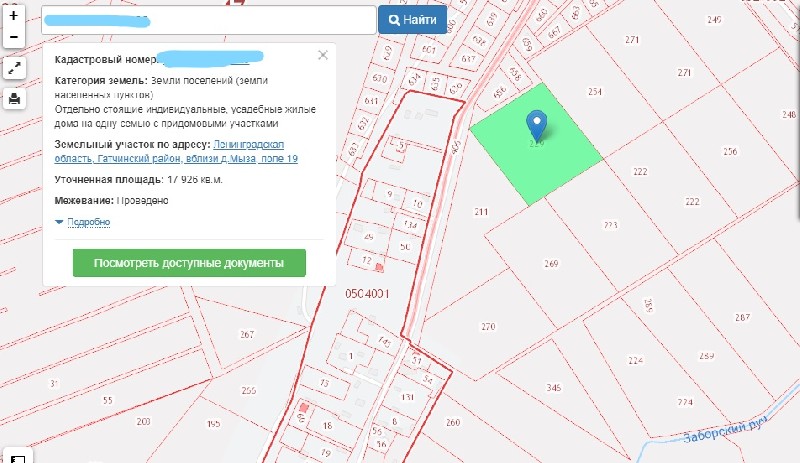Select parcel 269 on the map
800x463 pixels.
pyautogui.click(x=550, y=264)
